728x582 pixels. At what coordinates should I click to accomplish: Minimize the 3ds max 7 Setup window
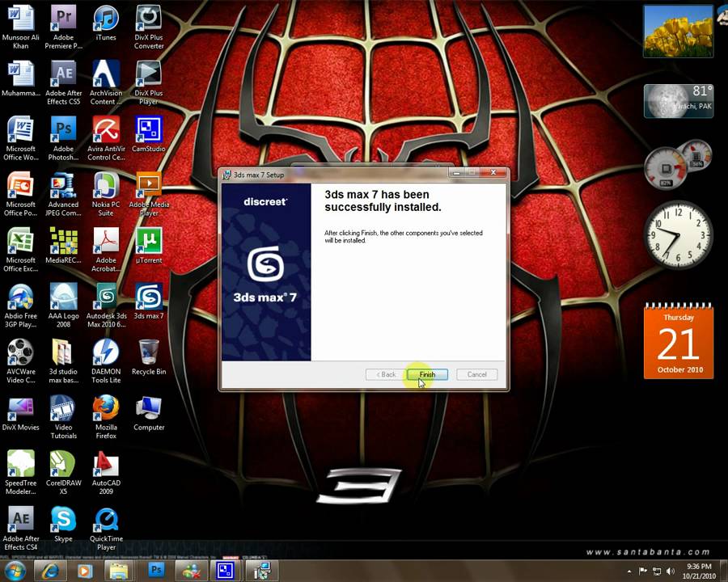click(x=456, y=173)
